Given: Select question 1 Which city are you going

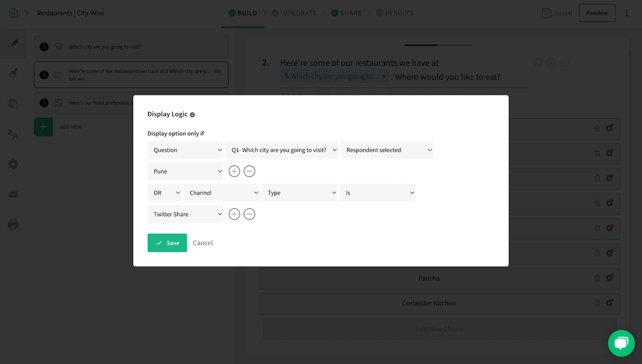Looking at the screenshot, I should pyautogui.click(x=131, y=47).
